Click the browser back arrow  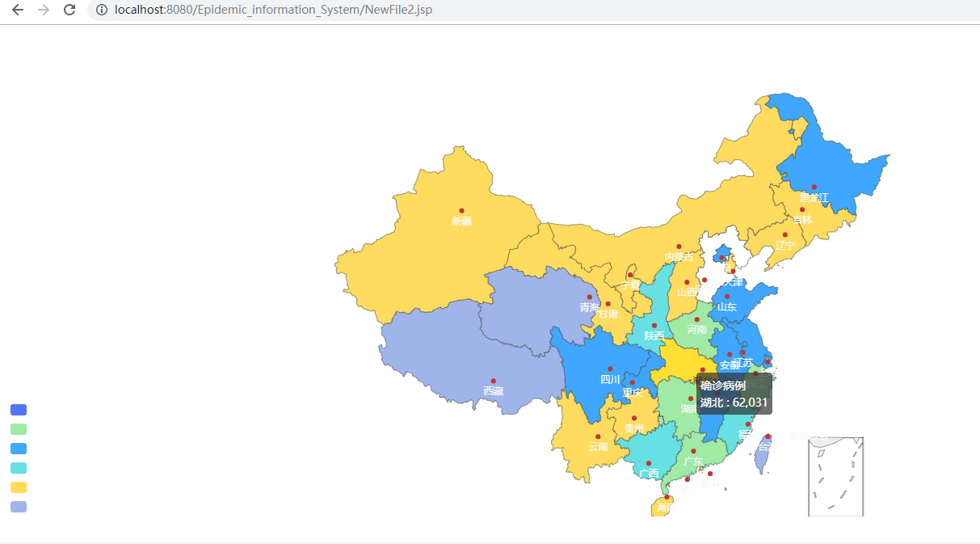coord(17,10)
